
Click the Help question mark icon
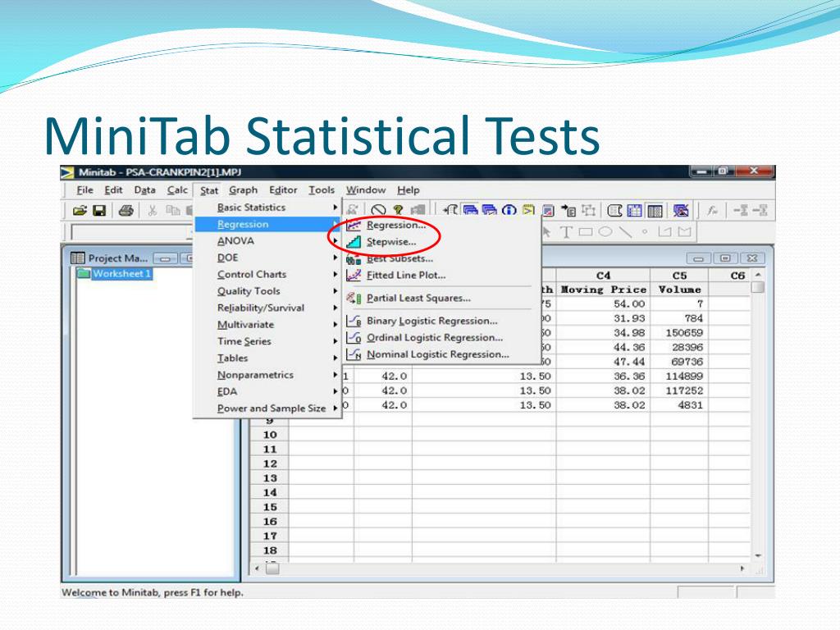pos(398,210)
